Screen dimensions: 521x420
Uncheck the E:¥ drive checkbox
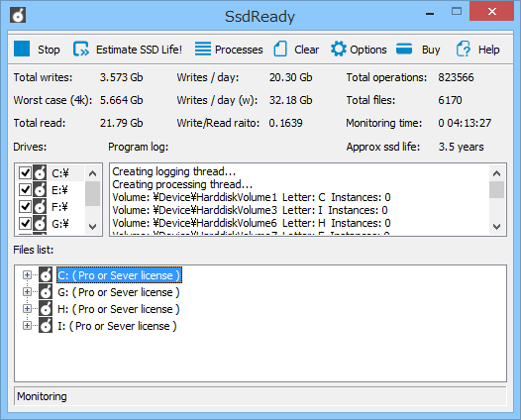25,190
